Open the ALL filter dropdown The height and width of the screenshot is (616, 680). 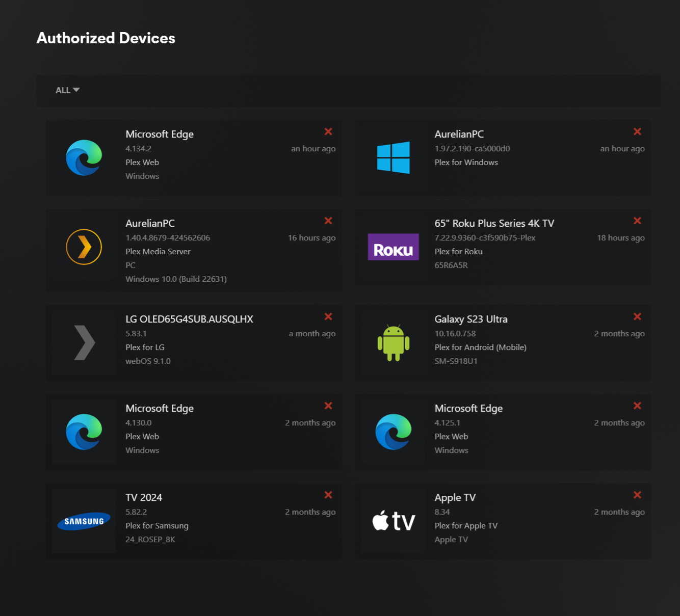[x=67, y=90]
